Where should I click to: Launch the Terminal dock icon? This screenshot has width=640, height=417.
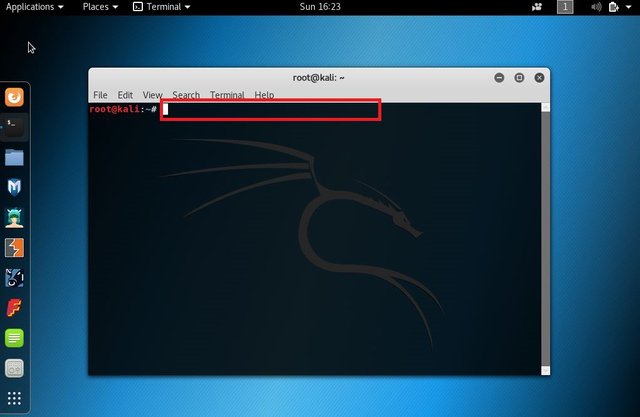pos(14,127)
